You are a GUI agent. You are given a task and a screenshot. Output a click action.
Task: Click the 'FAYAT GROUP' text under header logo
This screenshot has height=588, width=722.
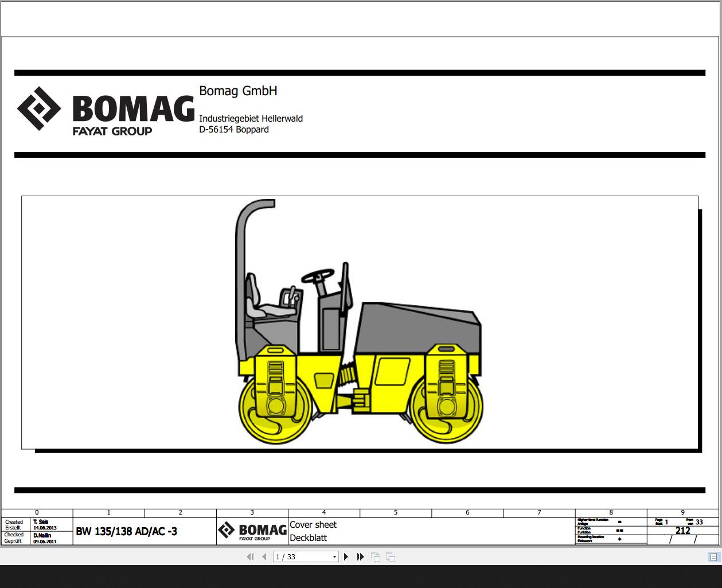click(x=112, y=131)
